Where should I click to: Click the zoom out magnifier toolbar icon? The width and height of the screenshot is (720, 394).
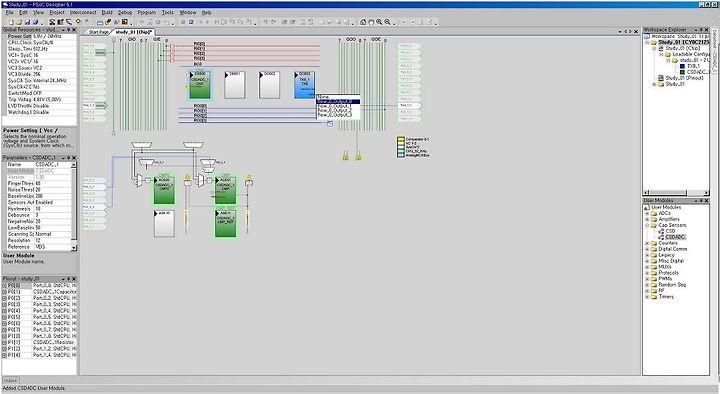pos(387,22)
